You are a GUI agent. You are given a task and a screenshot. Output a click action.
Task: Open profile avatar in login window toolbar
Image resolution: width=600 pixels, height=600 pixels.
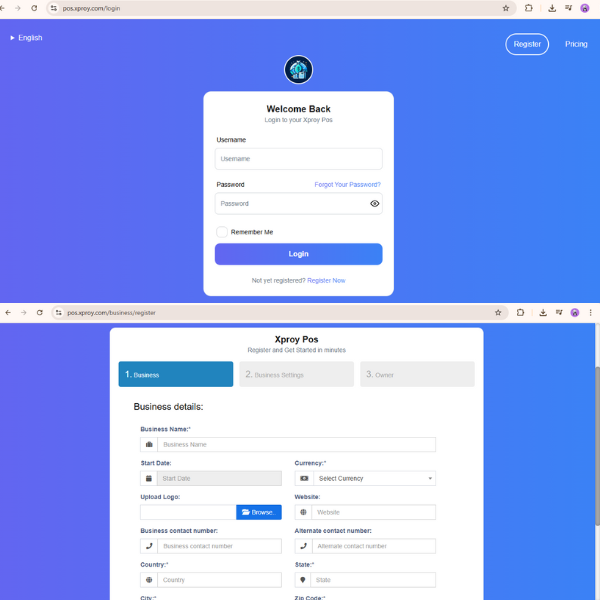[x=584, y=8]
